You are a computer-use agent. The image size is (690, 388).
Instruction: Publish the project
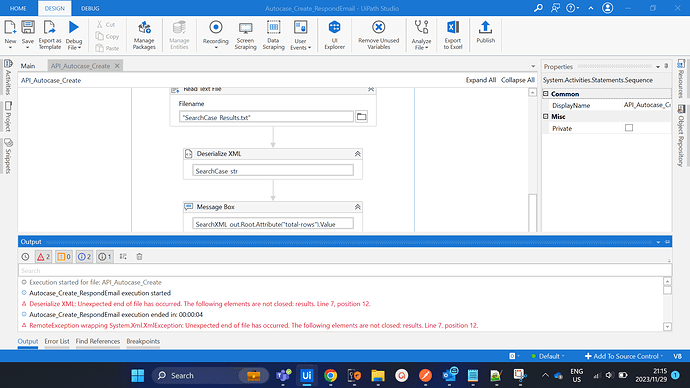pyautogui.click(x=485, y=33)
